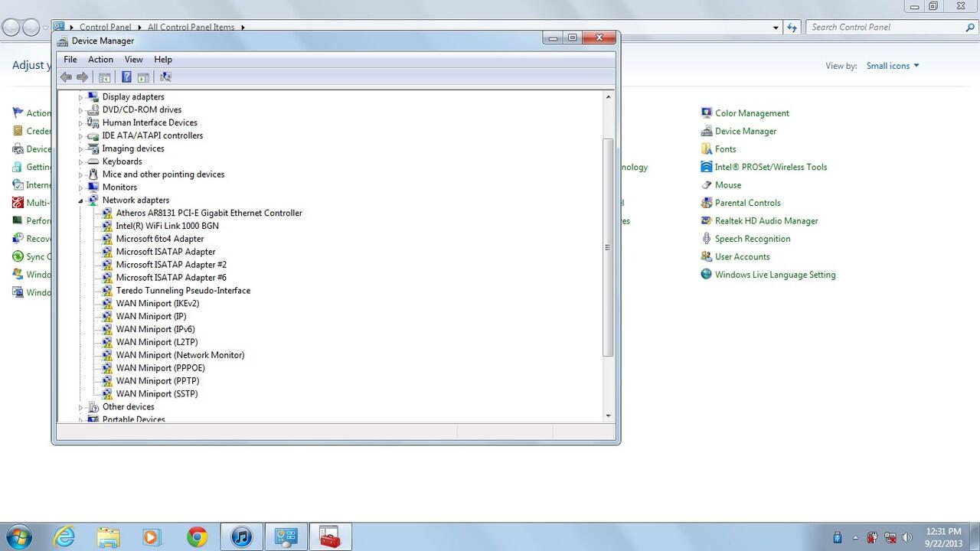Switch to iTunes on the taskbar
This screenshot has width=980, height=551.
241,537
